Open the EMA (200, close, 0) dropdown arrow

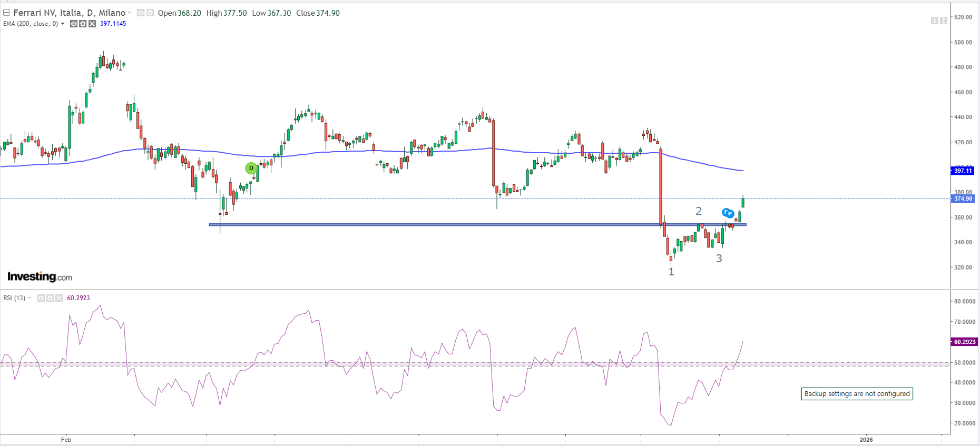coord(63,24)
